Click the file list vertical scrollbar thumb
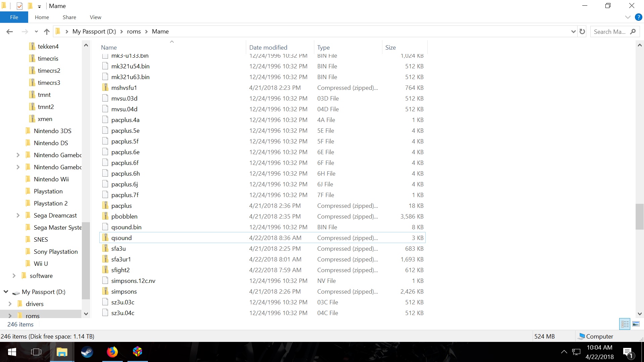644x362 pixels. pyautogui.click(x=639, y=217)
